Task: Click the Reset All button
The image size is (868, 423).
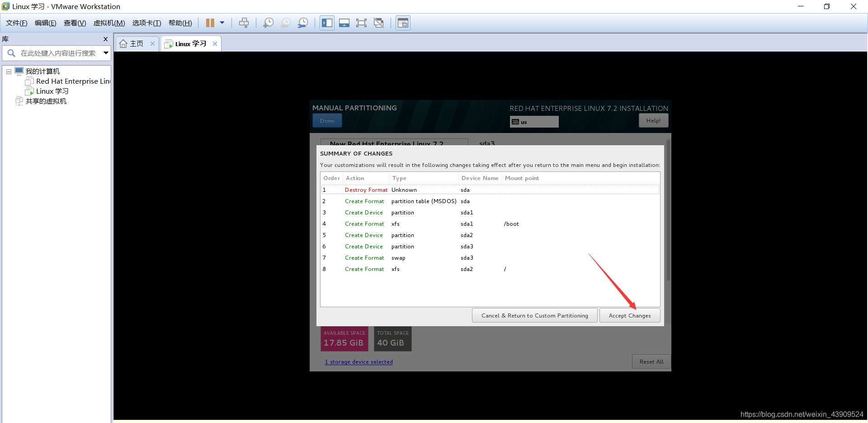Action: (x=651, y=362)
